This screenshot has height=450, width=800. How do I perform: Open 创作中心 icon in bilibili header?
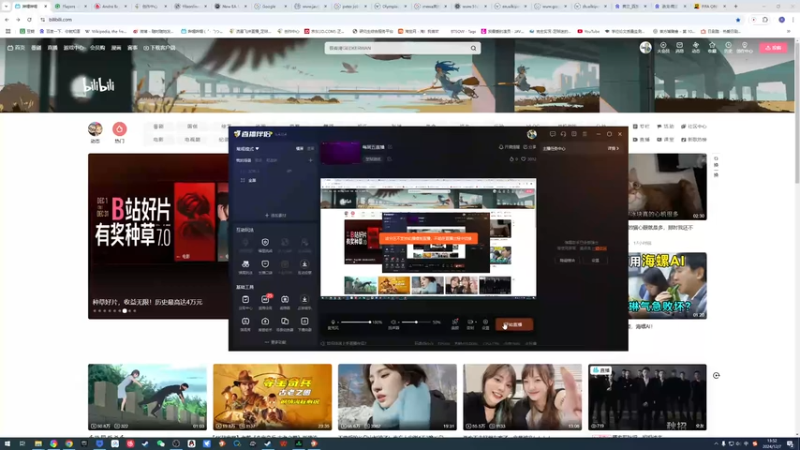(744, 47)
